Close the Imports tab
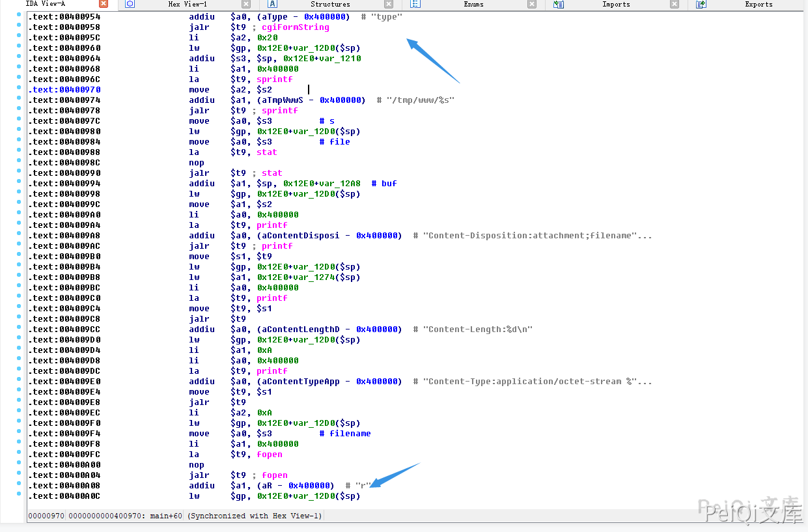The height and width of the screenshot is (532, 808). click(x=675, y=4)
